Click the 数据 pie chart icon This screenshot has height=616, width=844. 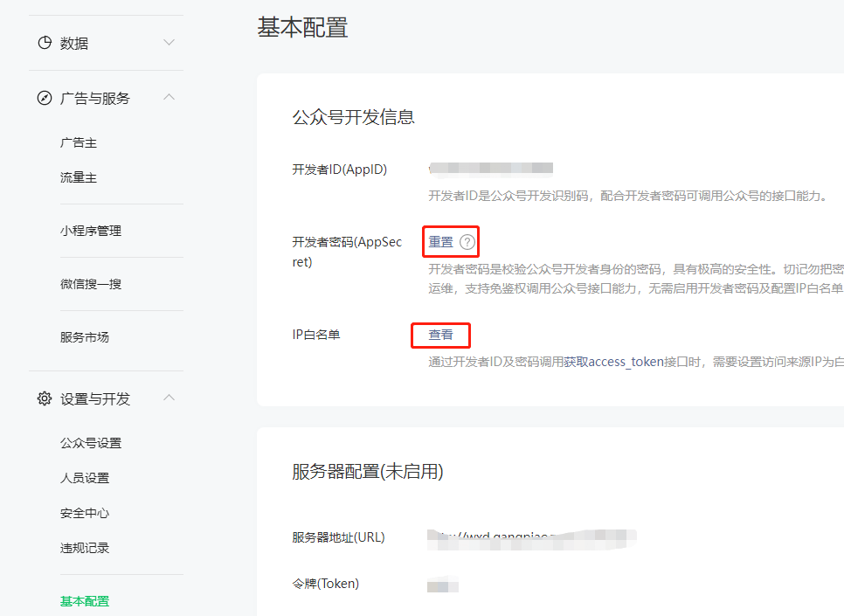(x=45, y=43)
